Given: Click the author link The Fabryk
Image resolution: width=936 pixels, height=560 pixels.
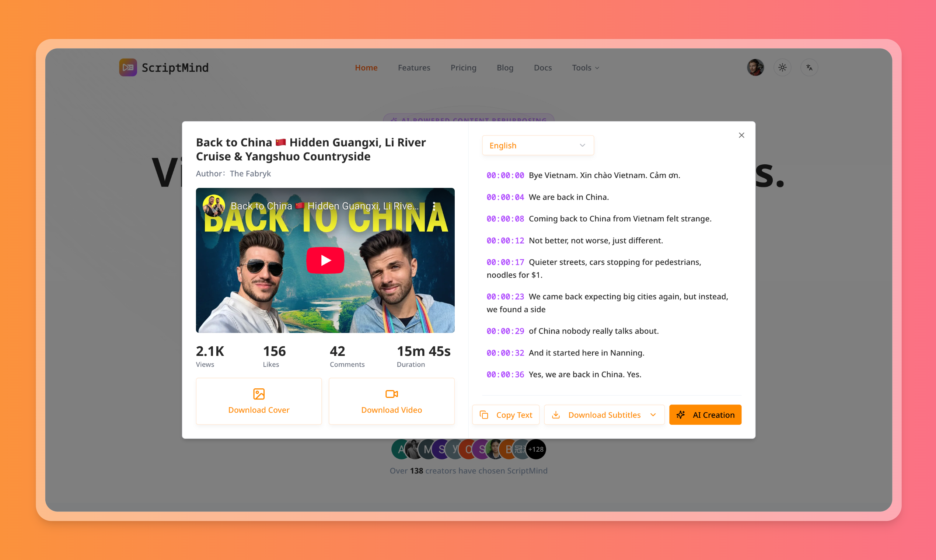Looking at the screenshot, I should pos(250,174).
